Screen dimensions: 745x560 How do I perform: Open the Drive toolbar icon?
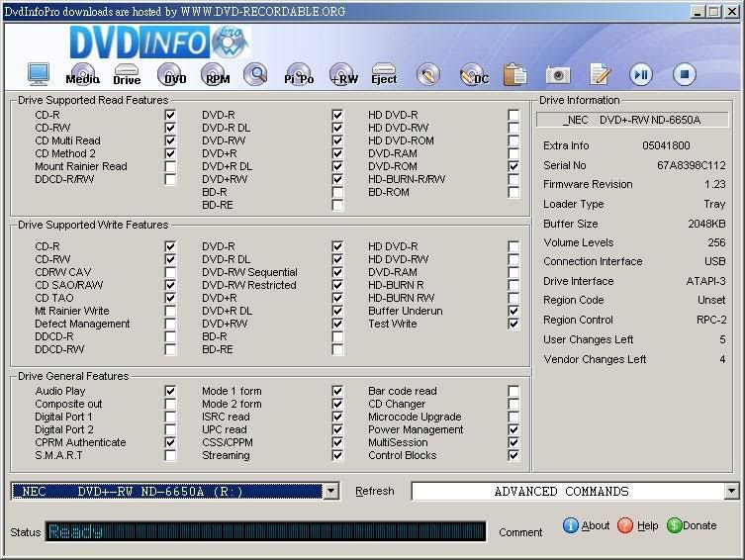127,74
